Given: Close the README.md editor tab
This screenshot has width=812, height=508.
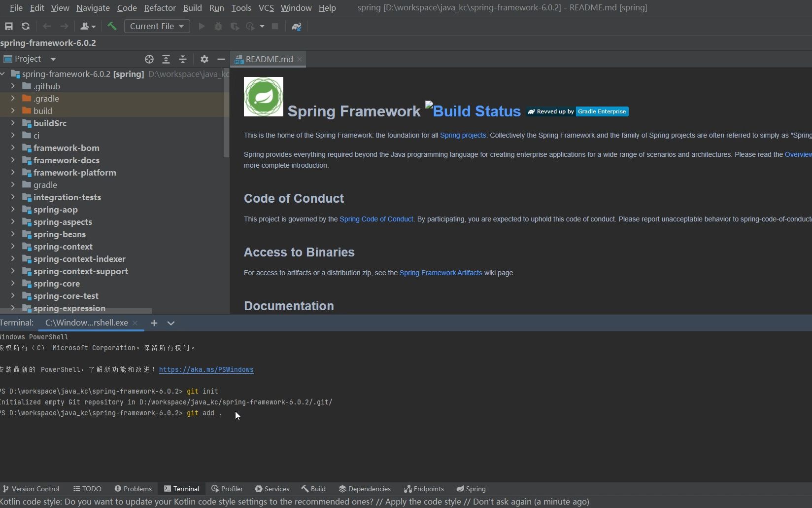Looking at the screenshot, I should (x=300, y=59).
